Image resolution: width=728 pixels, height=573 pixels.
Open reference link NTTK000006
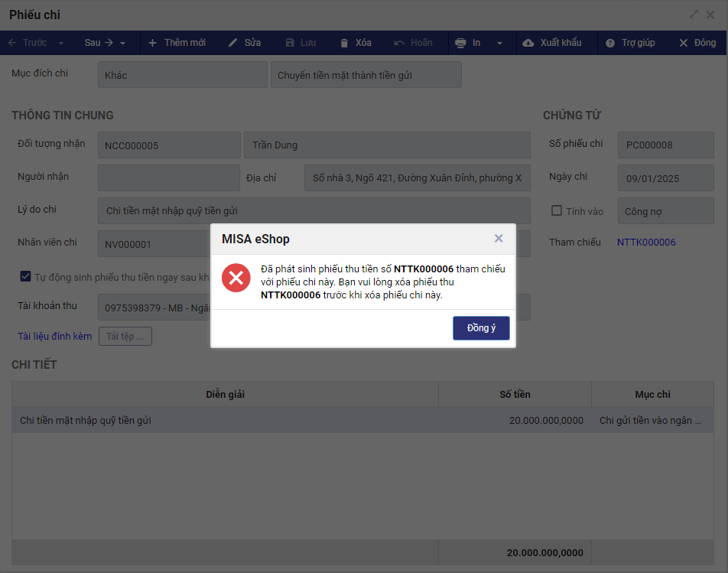[x=646, y=242]
